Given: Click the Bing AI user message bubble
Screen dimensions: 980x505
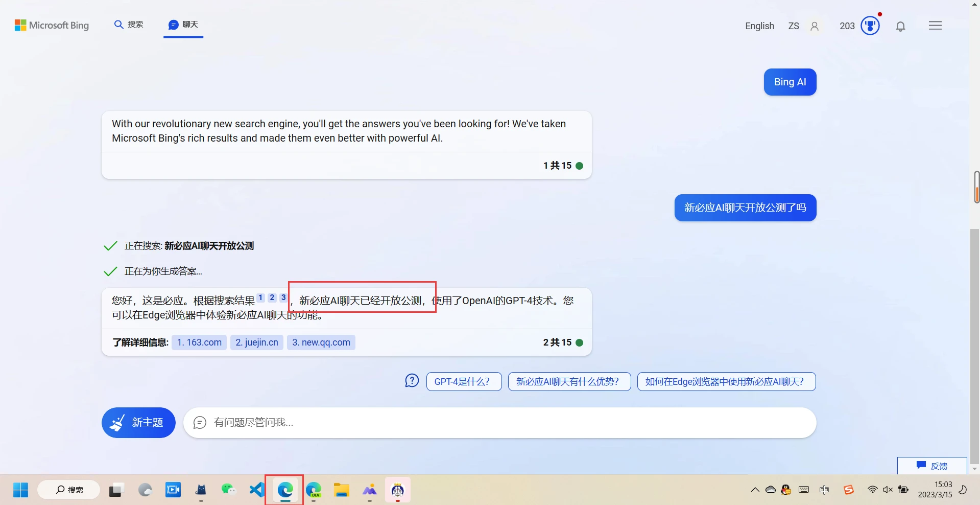Looking at the screenshot, I should pyautogui.click(x=790, y=82).
